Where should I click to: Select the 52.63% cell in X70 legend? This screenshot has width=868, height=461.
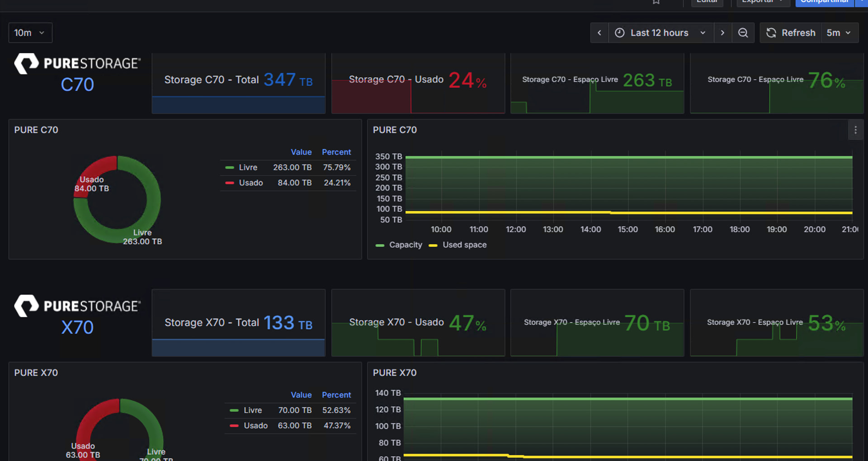pos(336,410)
